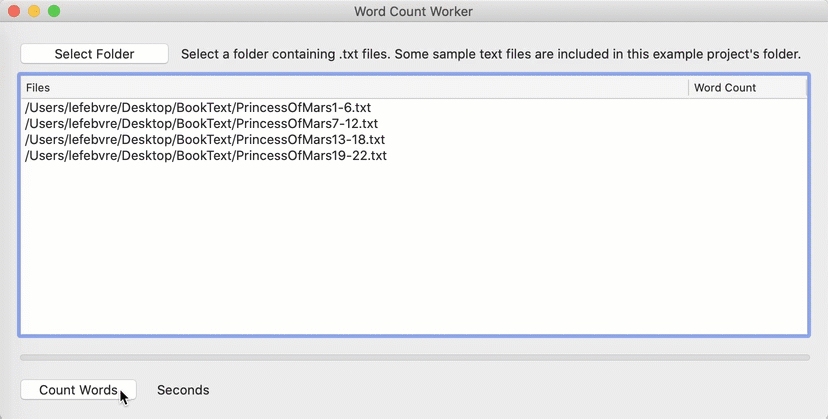This screenshot has width=828, height=419.
Task: Sort by the Files column header
Action: (354, 88)
